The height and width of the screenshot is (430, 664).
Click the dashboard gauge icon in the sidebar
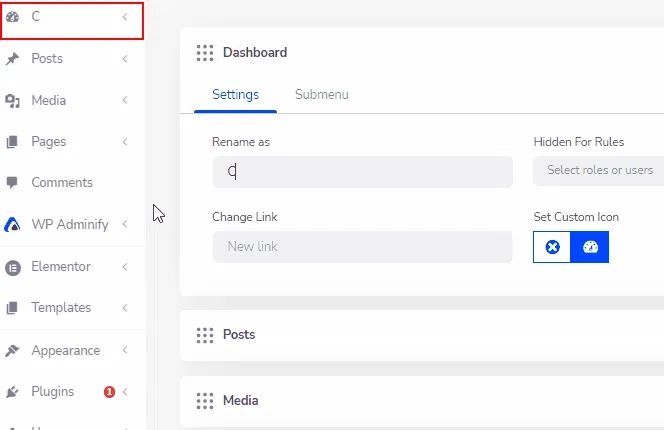(x=12, y=17)
